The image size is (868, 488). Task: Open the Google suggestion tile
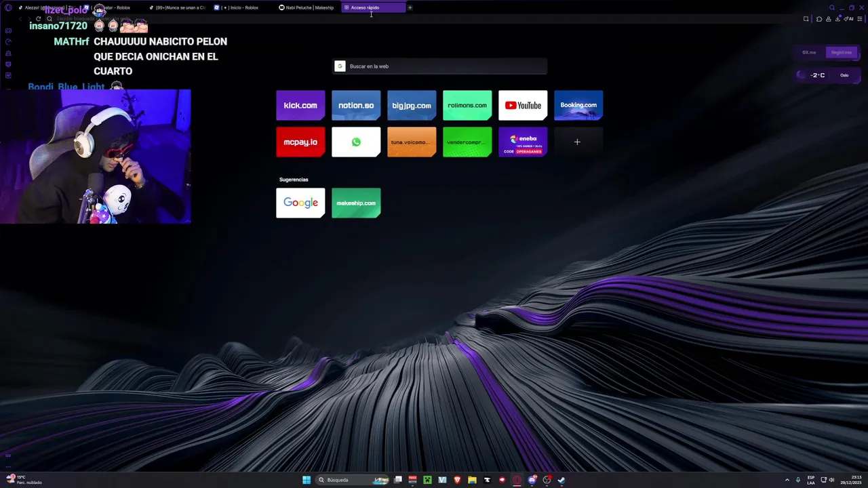300,203
